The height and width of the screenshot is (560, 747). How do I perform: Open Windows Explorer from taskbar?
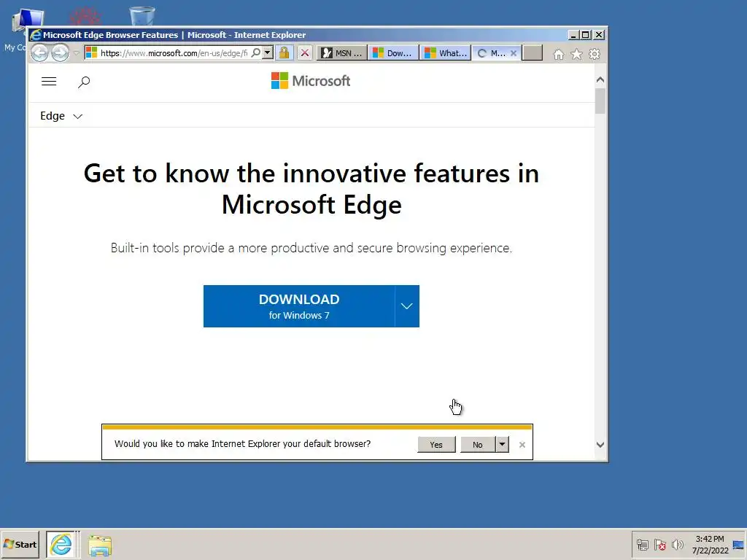click(x=99, y=545)
